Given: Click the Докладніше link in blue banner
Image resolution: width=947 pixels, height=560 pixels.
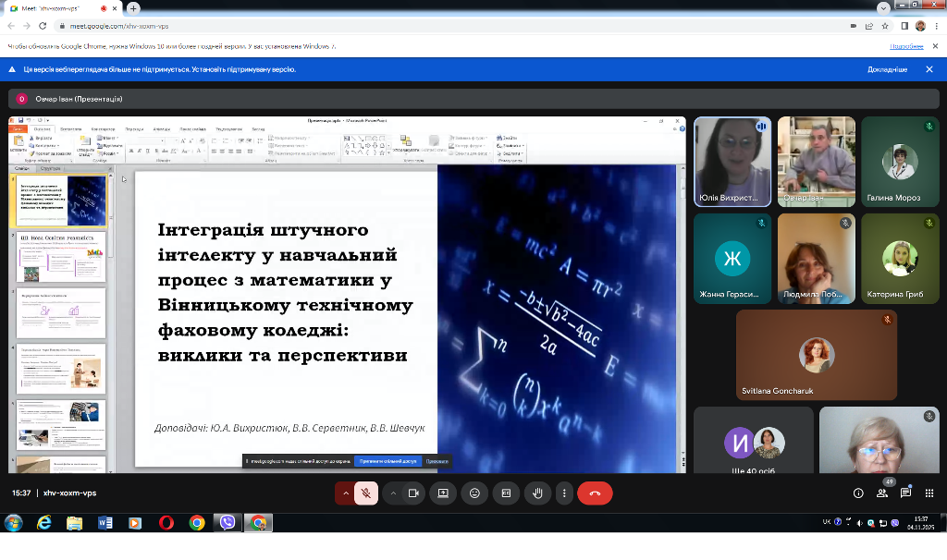Looking at the screenshot, I should coord(887,69).
